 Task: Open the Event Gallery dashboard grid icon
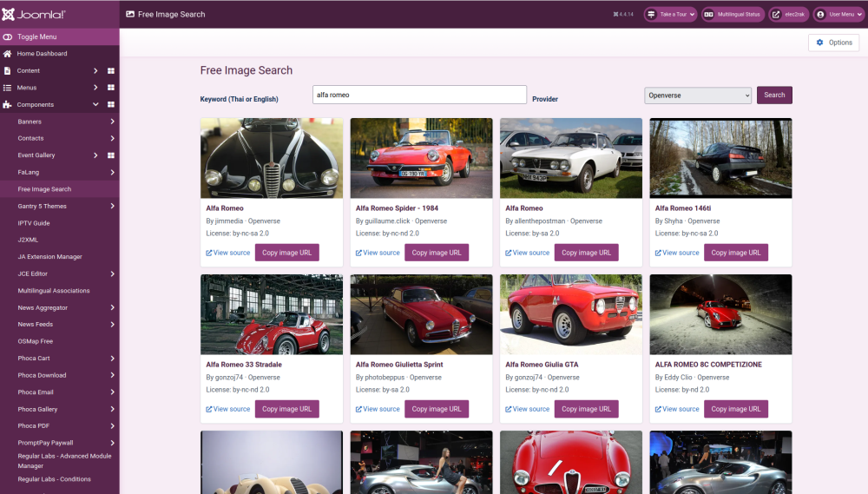pyautogui.click(x=111, y=155)
